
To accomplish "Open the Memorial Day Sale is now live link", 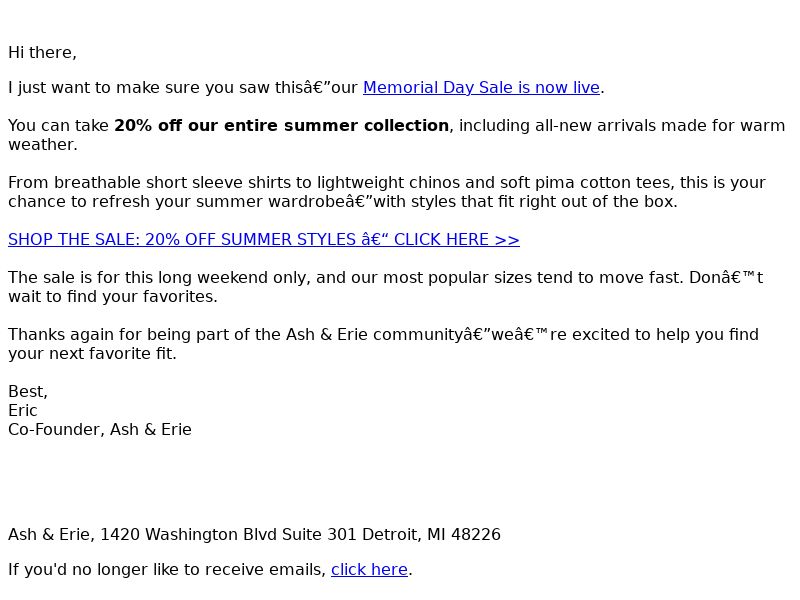I will coord(481,87).
